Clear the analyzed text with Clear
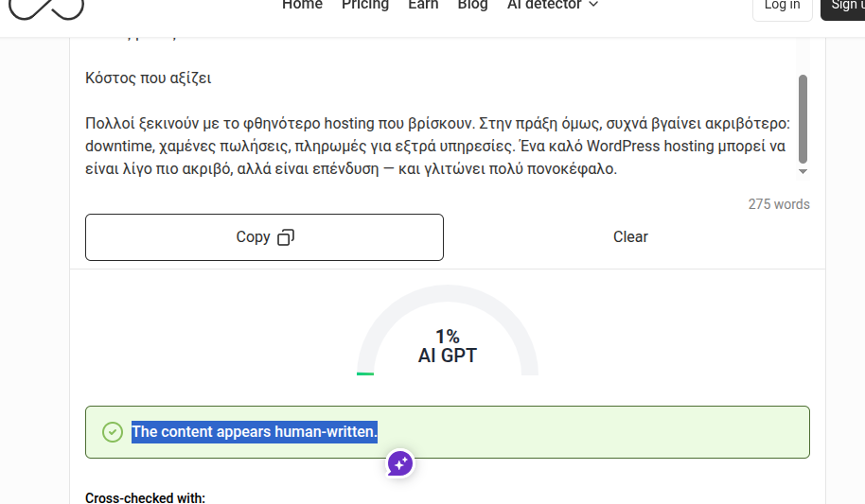This screenshot has width=865, height=504. pyautogui.click(x=630, y=237)
